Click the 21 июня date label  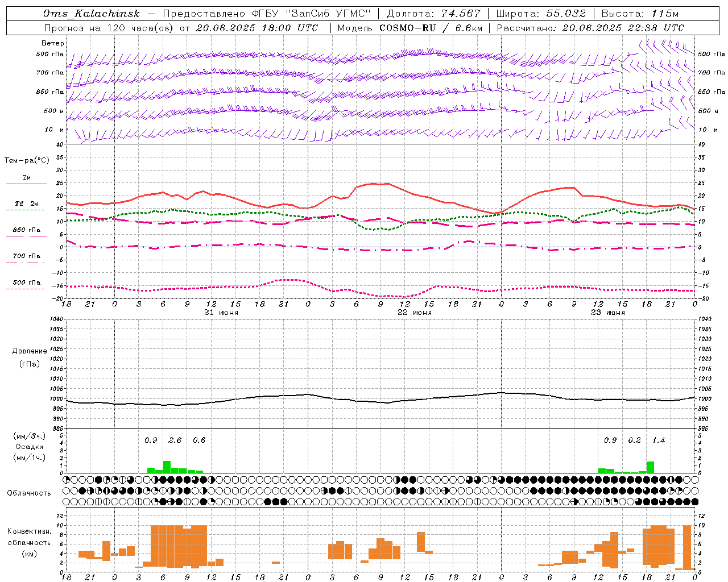[x=221, y=313]
